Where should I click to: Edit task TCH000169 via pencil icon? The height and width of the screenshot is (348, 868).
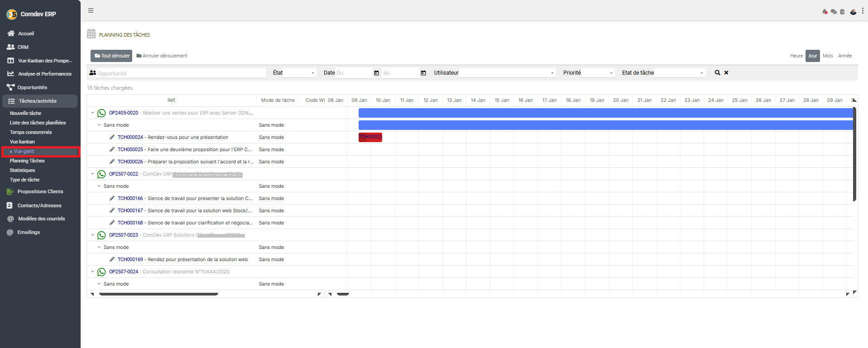tap(112, 259)
